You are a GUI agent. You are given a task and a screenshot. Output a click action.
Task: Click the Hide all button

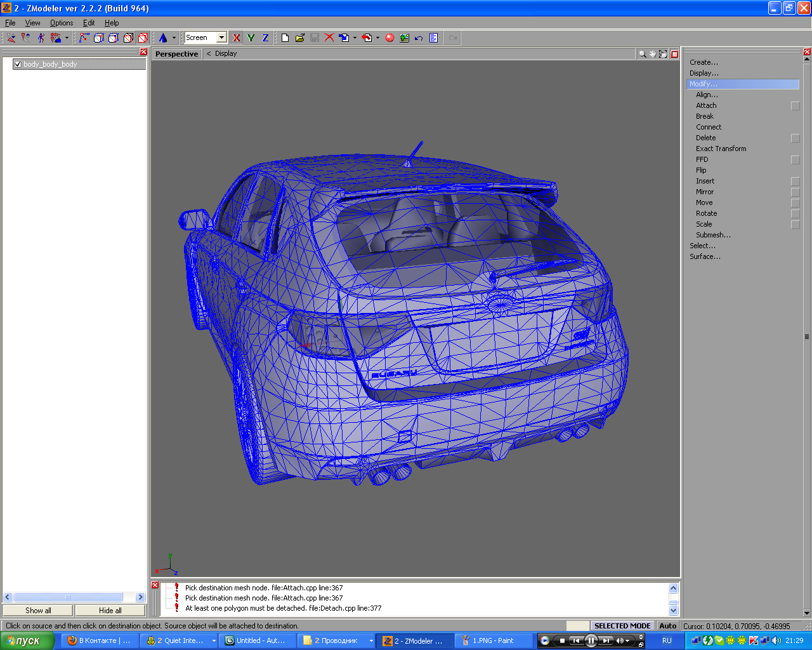click(110, 610)
